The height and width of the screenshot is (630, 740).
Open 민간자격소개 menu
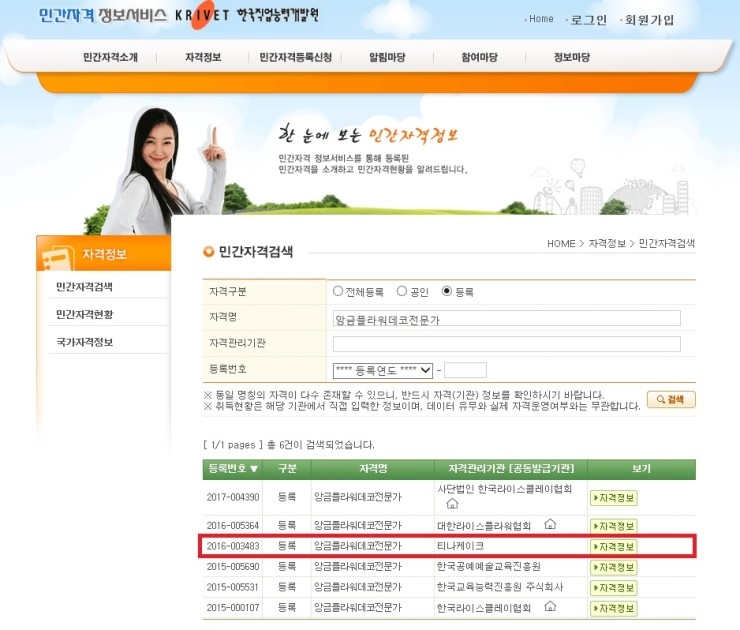click(110, 58)
